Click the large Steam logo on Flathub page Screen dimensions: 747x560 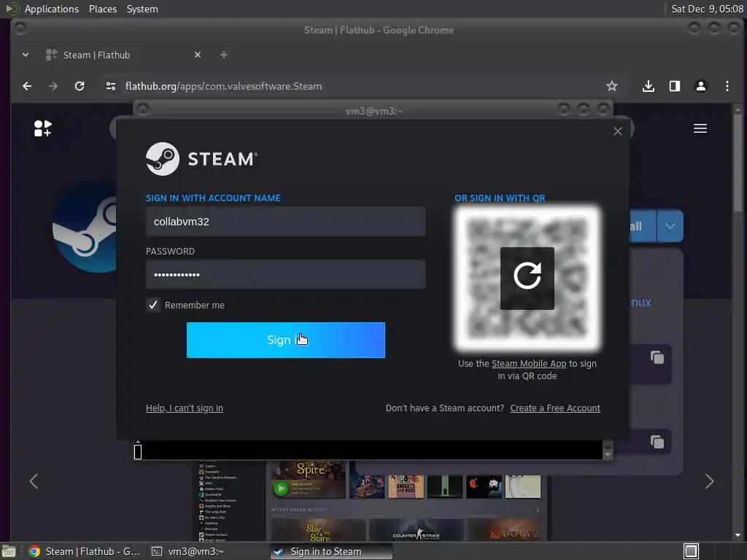(x=86, y=227)
